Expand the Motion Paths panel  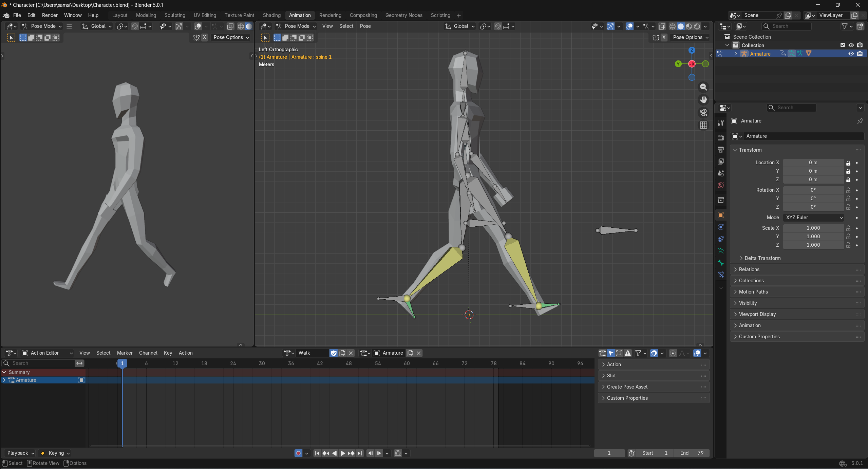point(796,292)
